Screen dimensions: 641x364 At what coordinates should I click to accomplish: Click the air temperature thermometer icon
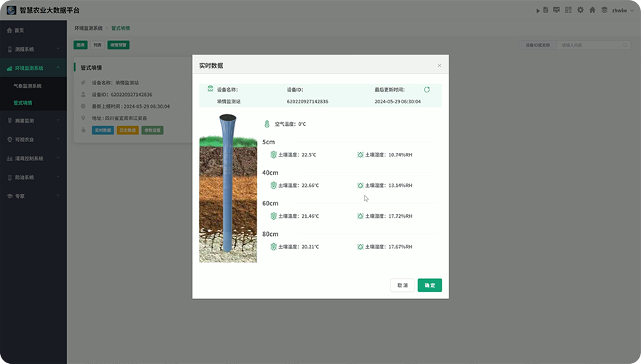pos(267,124)
